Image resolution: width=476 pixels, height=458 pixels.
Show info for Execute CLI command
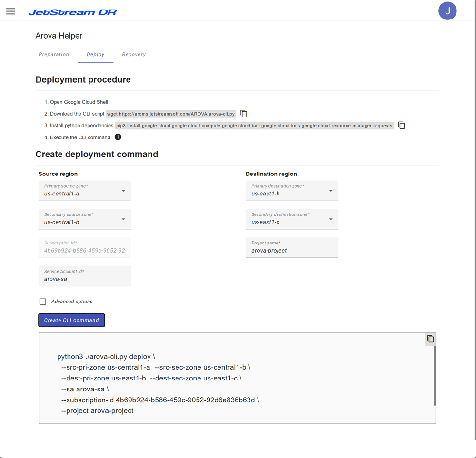point(118,137)
